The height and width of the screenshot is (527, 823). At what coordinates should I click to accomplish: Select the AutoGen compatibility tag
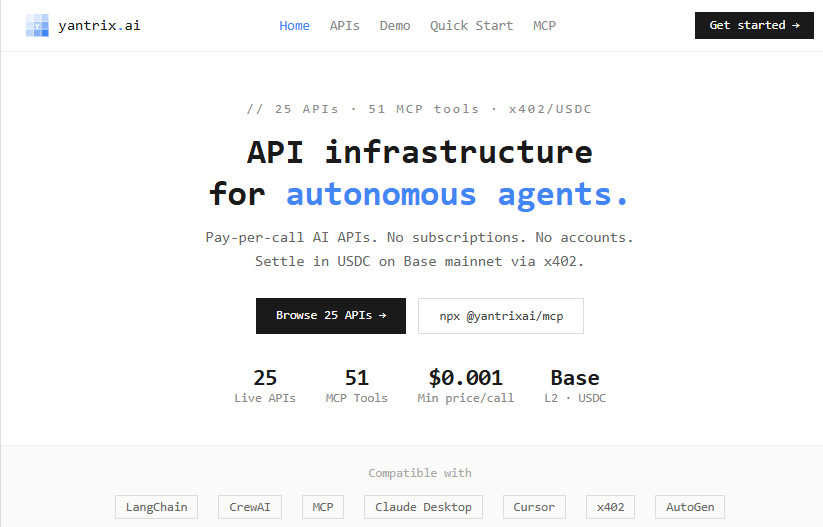click(690, 507)
